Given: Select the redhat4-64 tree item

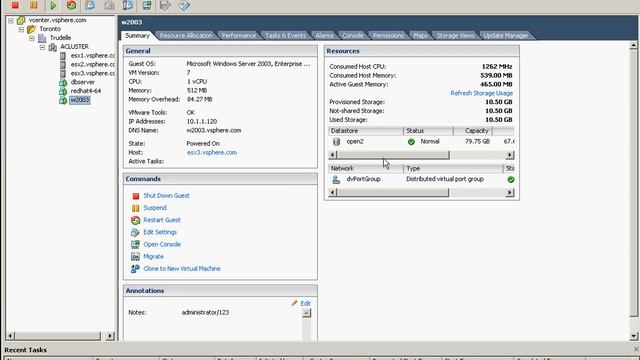Looking at the screenshot, I should 86,91.
